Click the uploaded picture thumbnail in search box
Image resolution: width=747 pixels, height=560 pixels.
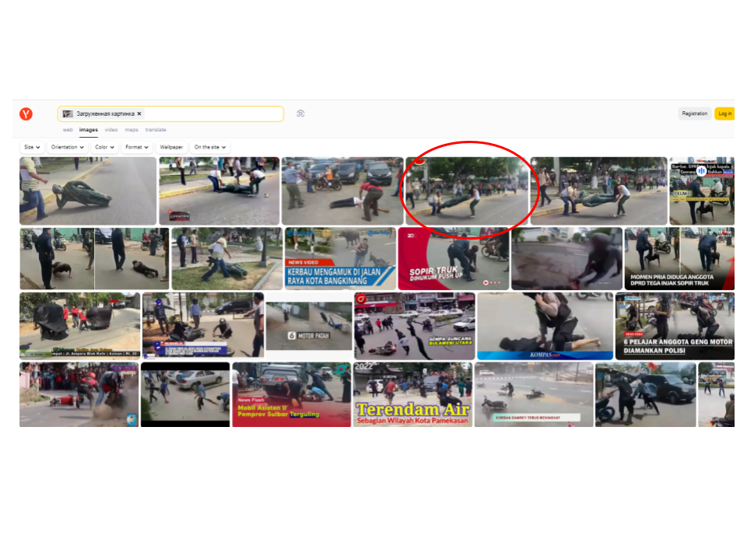pyautogui.click(x=68, y=114)
